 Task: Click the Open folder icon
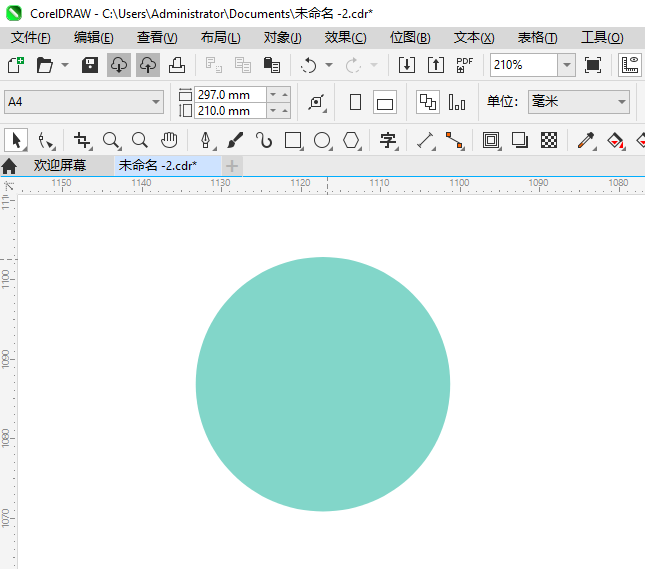pos(44,65)
